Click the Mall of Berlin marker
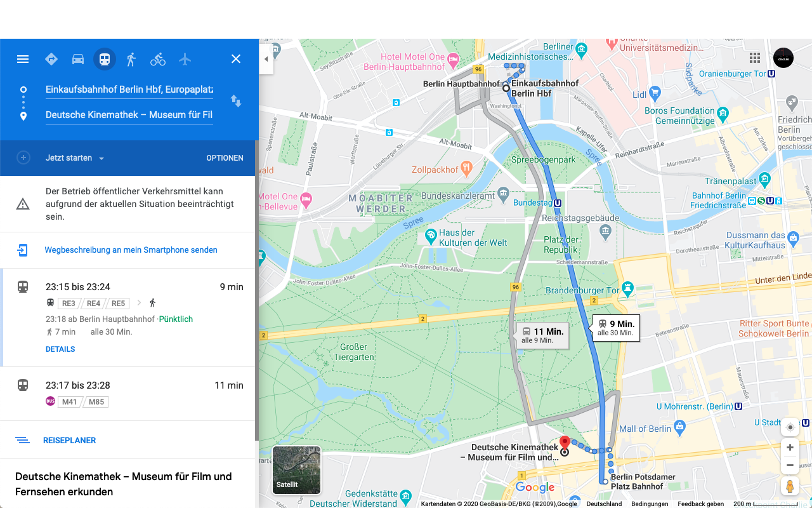812x508 pixels. tap(679, 427)
